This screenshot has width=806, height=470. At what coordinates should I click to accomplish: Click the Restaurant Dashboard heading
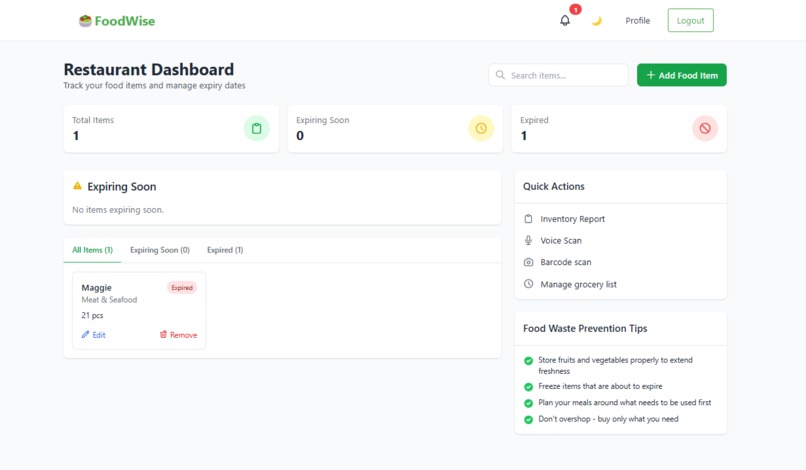click(x=149, y=69)
